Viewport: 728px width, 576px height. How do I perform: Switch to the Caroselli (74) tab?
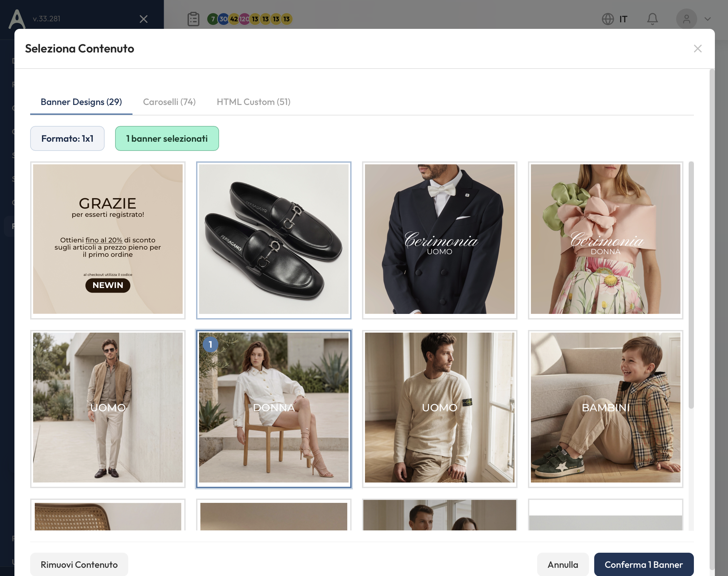(x=169, y=102)
